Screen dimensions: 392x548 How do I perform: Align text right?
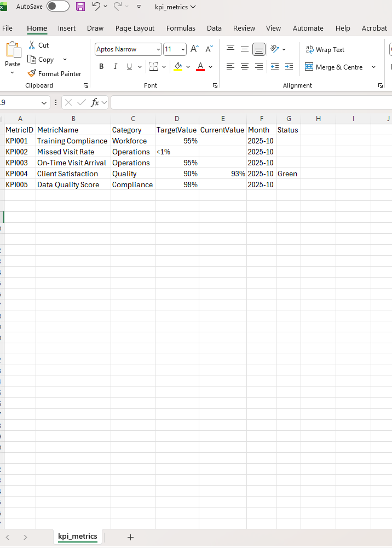259,66
